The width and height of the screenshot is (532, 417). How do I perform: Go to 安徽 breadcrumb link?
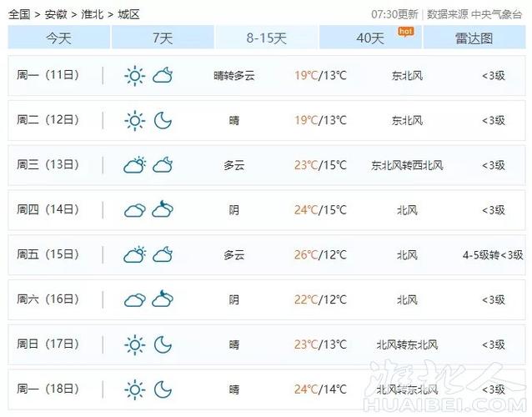click(x=56, y=14)
